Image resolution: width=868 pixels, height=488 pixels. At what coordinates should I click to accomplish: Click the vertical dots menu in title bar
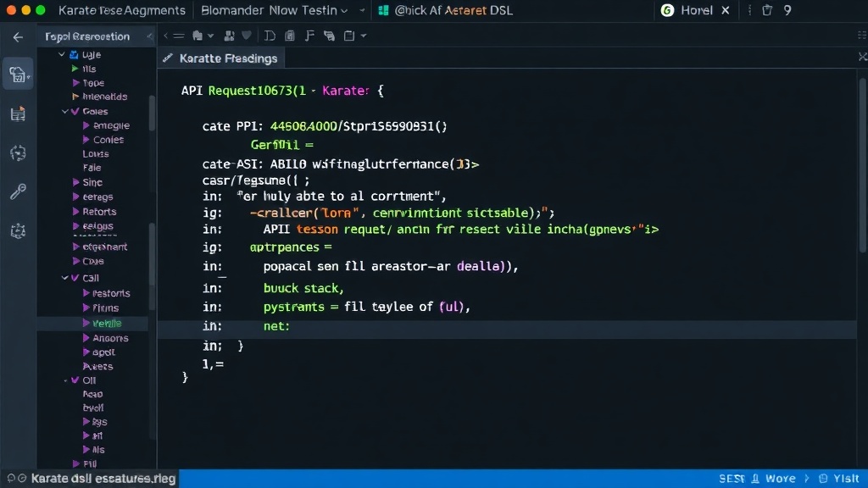750,10
